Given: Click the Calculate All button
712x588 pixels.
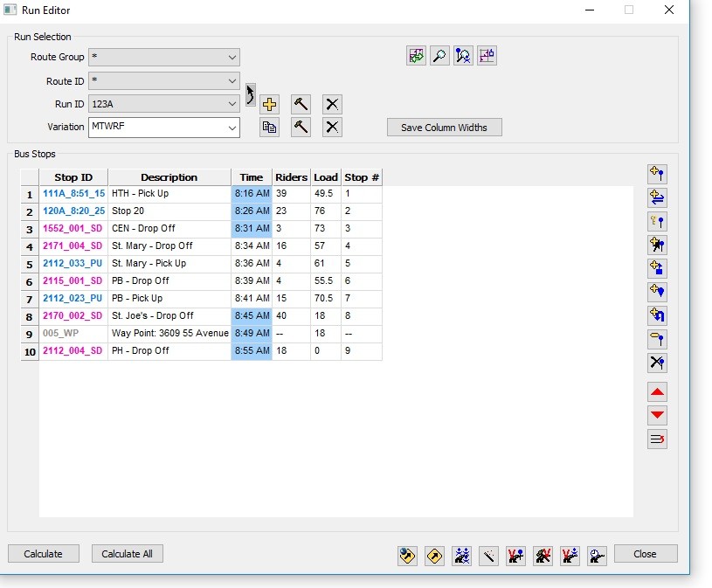Looking at the screenshot, I should point(127,554).
